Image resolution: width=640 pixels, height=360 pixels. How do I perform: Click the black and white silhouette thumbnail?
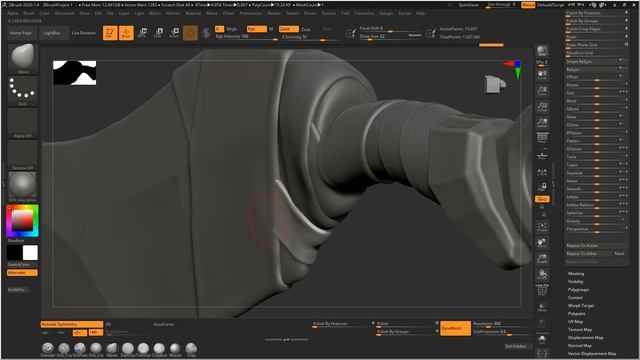point(75,73)
